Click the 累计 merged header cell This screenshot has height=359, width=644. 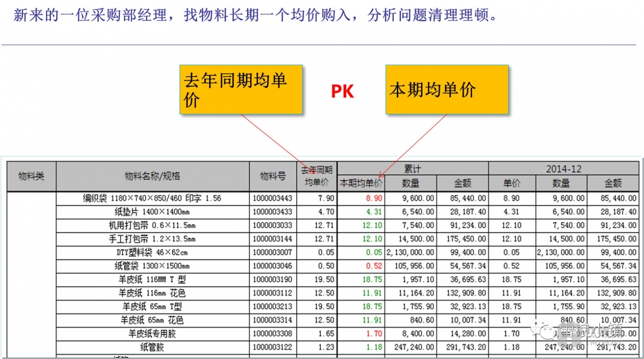pyautogui.click(x=412, y=168)
